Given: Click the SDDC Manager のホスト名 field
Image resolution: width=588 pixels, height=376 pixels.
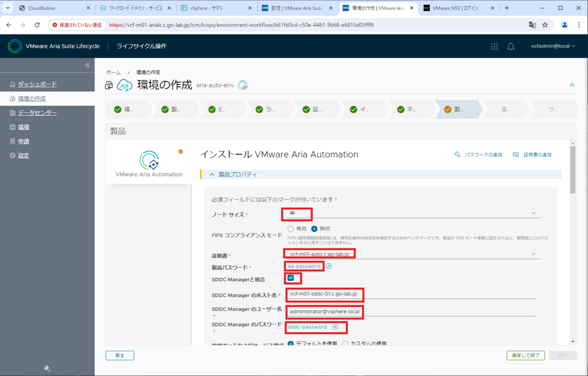Looking at the screenshot, I should [x=411, y=294].
